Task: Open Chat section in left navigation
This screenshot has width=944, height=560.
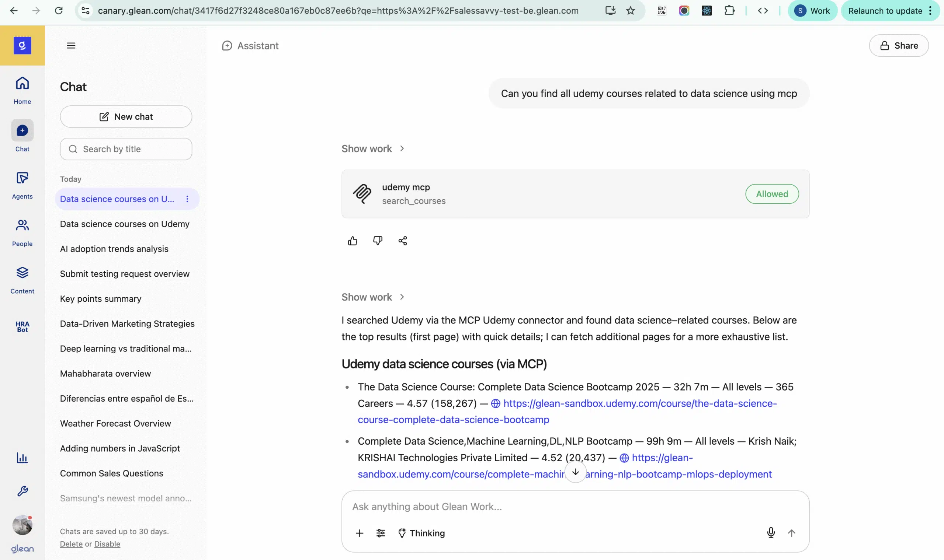Action: [22, 136]
